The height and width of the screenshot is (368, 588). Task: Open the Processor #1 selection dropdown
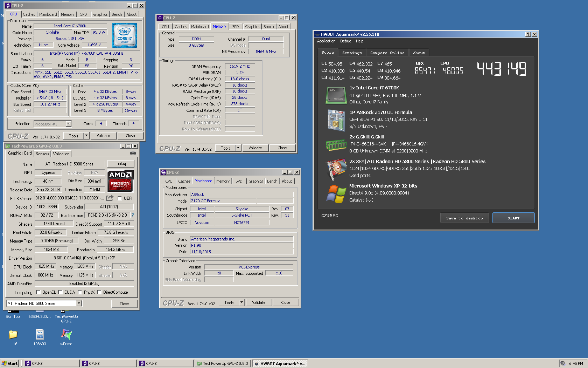coord(69,124)
